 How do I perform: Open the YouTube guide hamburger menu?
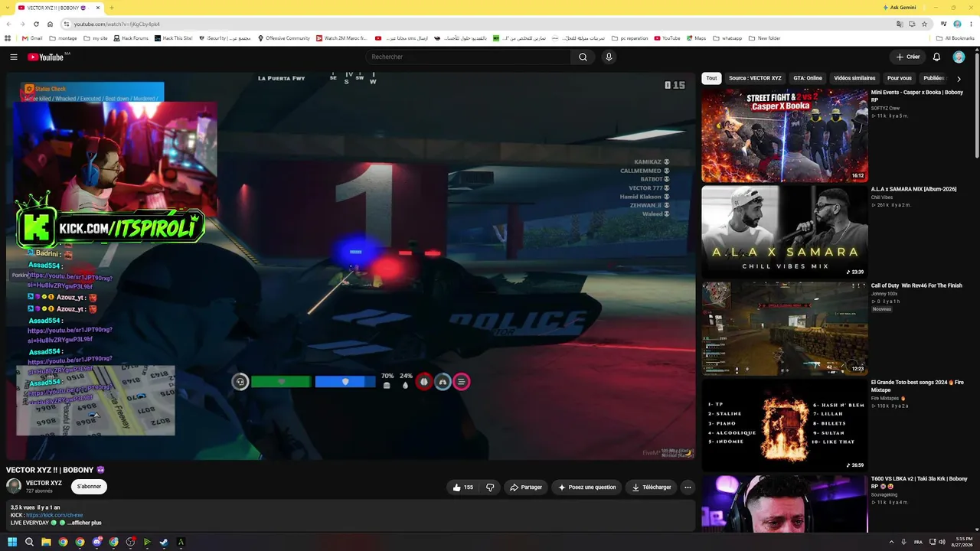[14, 57]
